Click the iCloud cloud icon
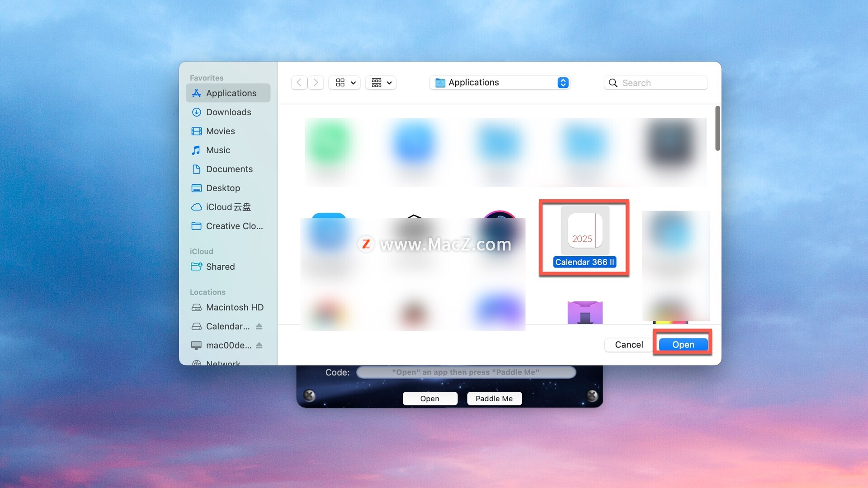Image resolution: width=868 pixels, height=488 pixels. coord(196,207)
